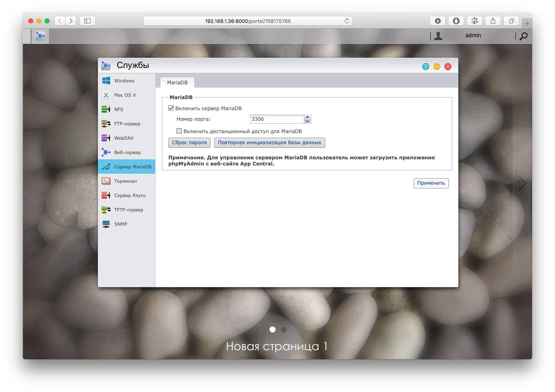Open help for the Службы window
This screenshot has height=392, width=555.
tap(426, 66)
